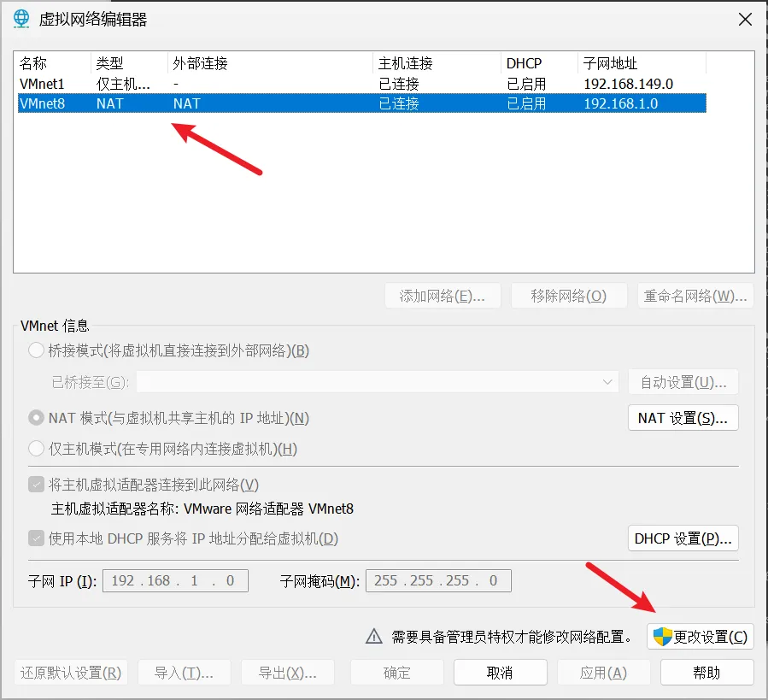The height and width of the screenshot is (700, 768).
Task: Click 还原默认设置(R) button
Action: [71, 672]
